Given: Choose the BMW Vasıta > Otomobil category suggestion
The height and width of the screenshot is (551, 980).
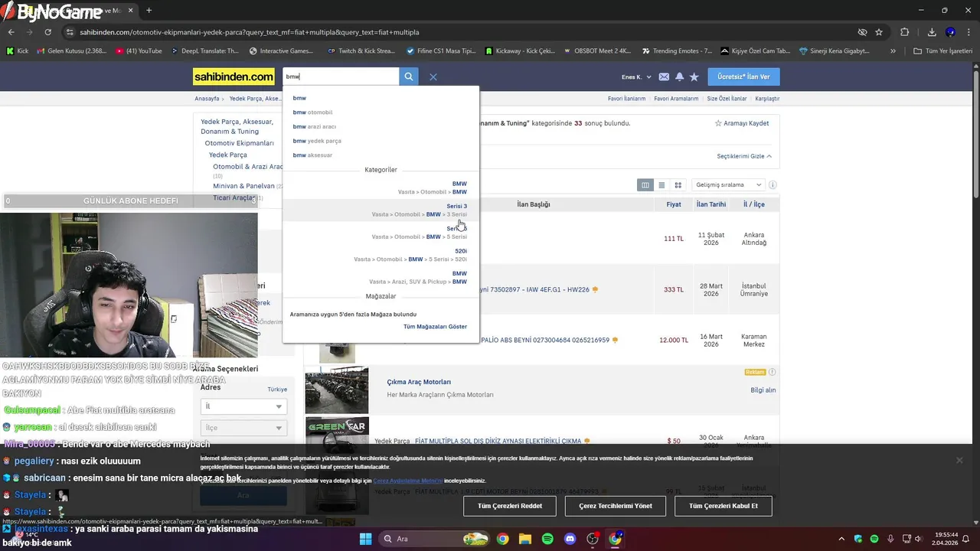Looking at the screenshot, I should tap(381, 187).
